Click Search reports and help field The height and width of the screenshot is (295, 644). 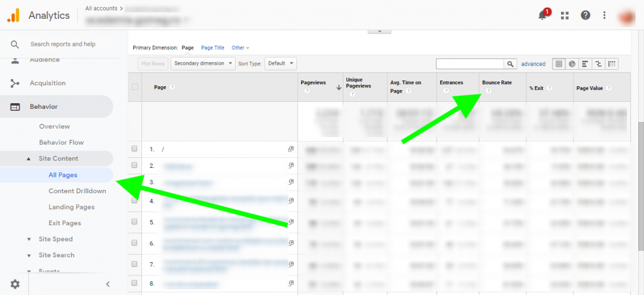point(63,45)
